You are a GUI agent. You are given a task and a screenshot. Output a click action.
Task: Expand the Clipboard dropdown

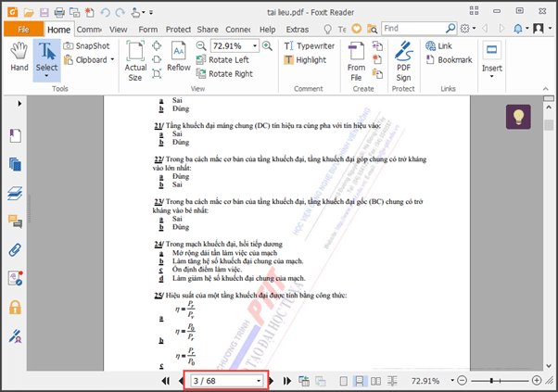point(112,60)
